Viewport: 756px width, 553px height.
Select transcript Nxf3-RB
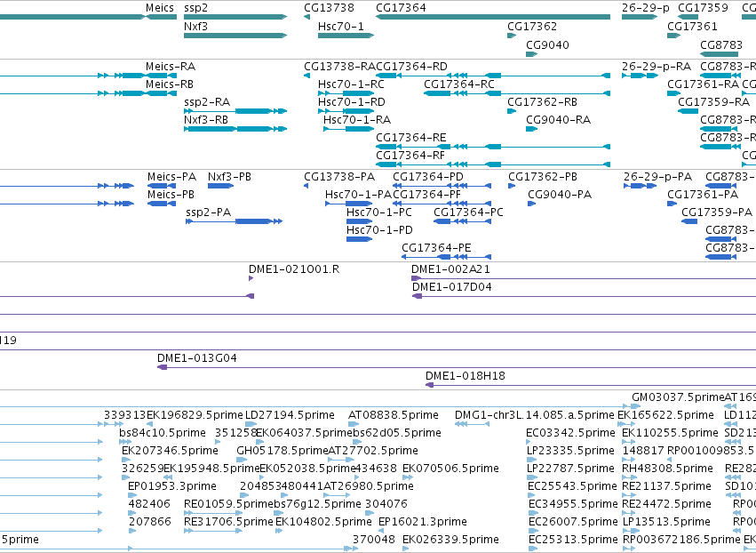click(x=206, y=120)
